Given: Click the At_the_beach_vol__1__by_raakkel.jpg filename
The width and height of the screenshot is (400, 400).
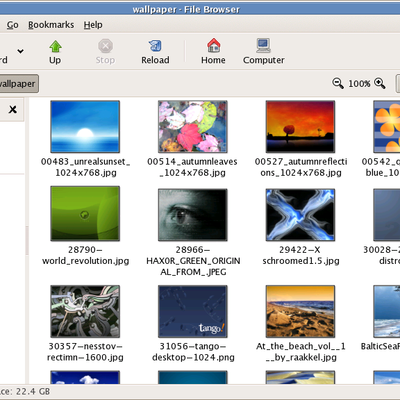Looking at the screenshot, I should click(301, 352).
